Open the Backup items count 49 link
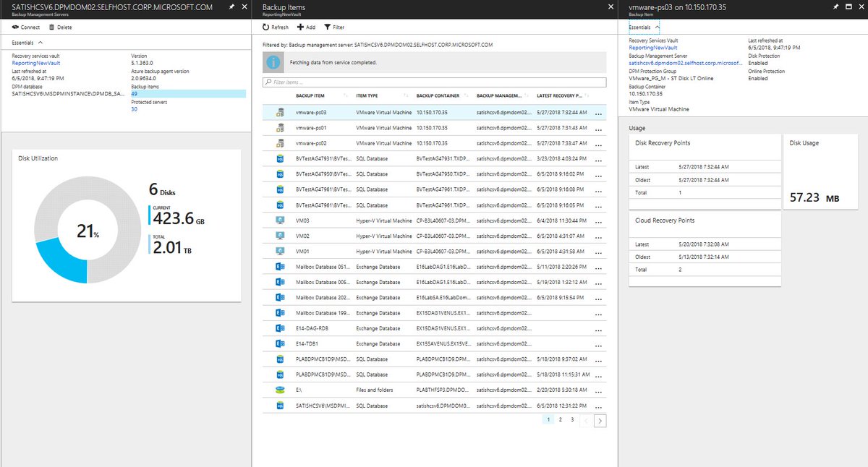The image size is (868, 467). (x=134, y=94)
